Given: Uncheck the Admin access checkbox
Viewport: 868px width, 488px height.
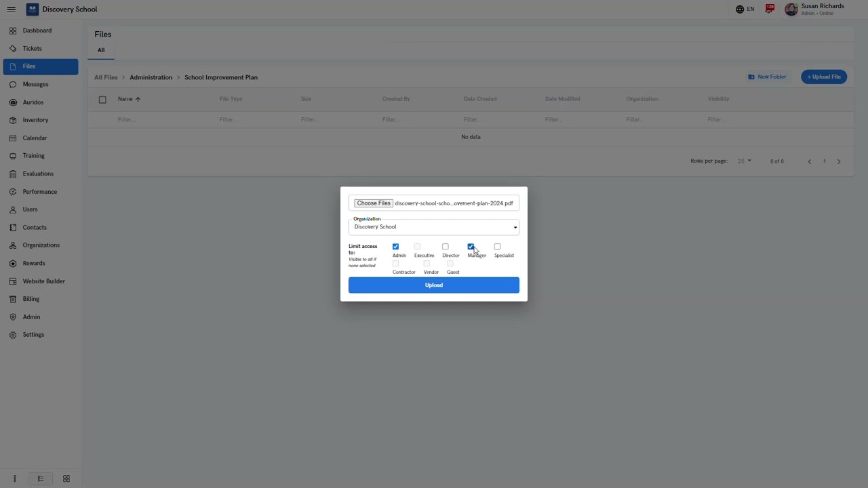Looking at the screenshot, I should [x=395, y=247].
